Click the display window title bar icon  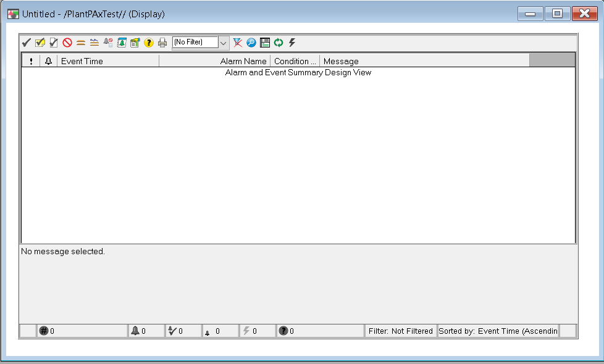[x=13, y=14]
